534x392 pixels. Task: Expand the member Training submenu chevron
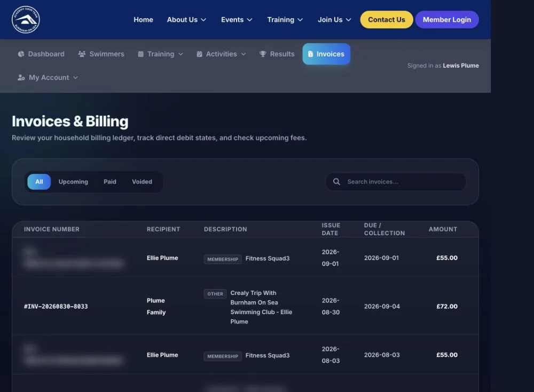tap(181, 54)
